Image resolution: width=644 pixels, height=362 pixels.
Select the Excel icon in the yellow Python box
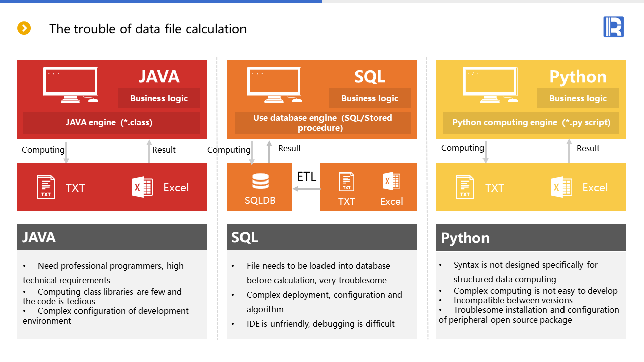pyautogui.click(x=561, y=187)
